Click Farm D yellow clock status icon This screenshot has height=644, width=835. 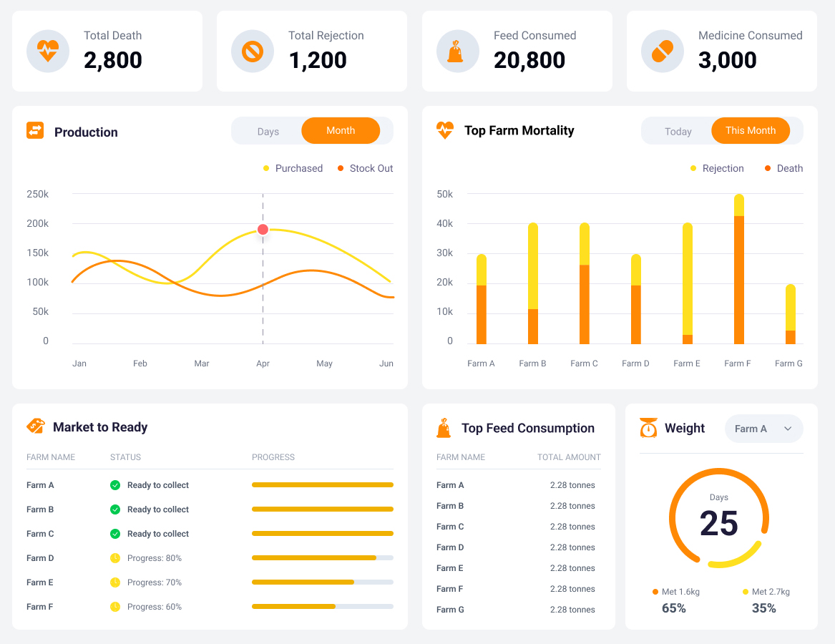[115, 557]
